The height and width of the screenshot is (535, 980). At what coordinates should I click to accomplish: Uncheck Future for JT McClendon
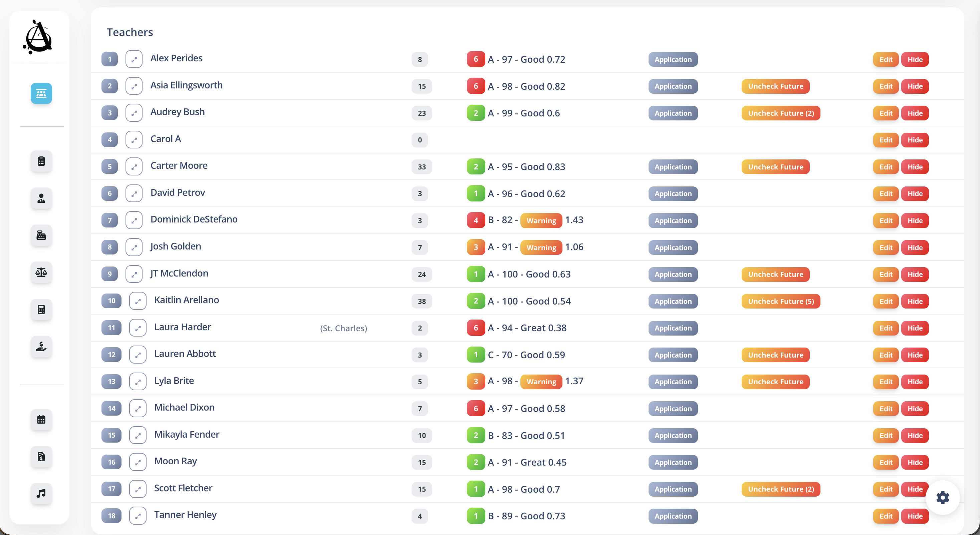point(775,275)
